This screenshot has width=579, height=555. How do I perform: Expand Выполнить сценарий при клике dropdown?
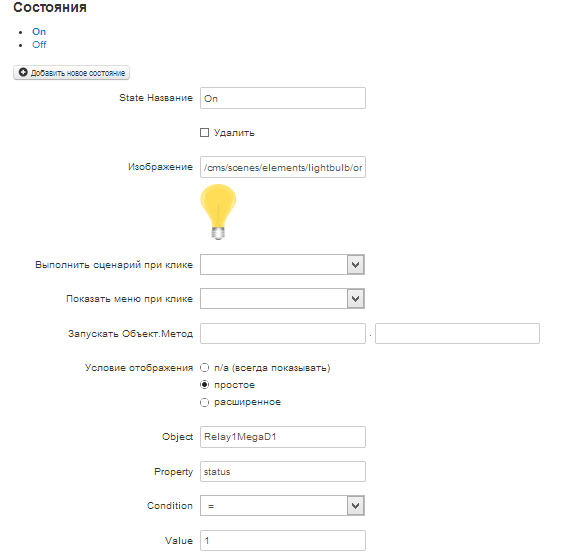(282, 265)
